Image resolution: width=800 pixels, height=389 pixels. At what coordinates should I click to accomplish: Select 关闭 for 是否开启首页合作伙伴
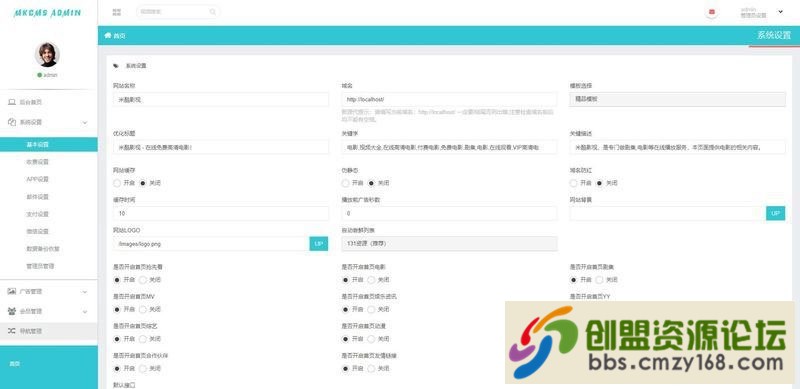click(142, 369)
